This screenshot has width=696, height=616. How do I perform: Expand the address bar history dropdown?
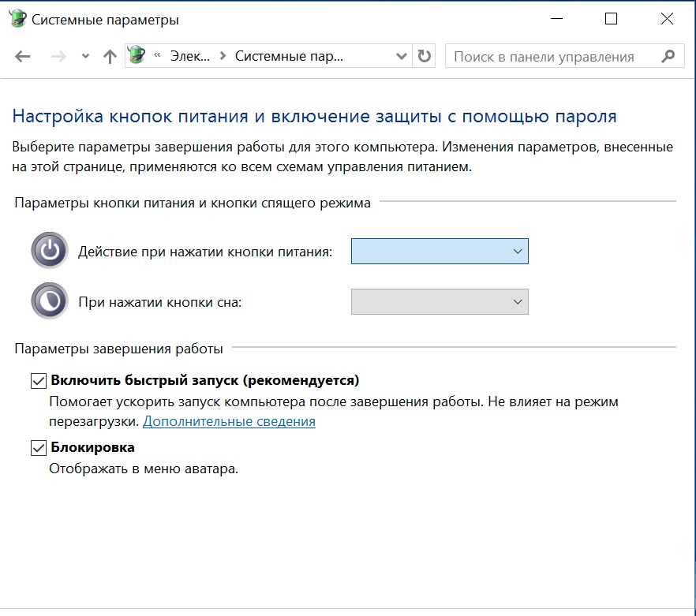tap(400, 57)
